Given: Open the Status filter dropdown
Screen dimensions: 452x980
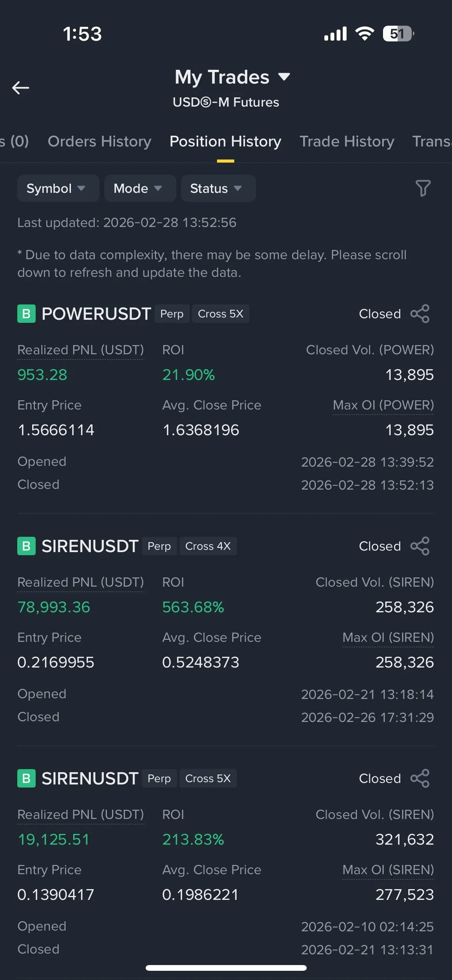Looking at the screenshot, I should (218, 188).
